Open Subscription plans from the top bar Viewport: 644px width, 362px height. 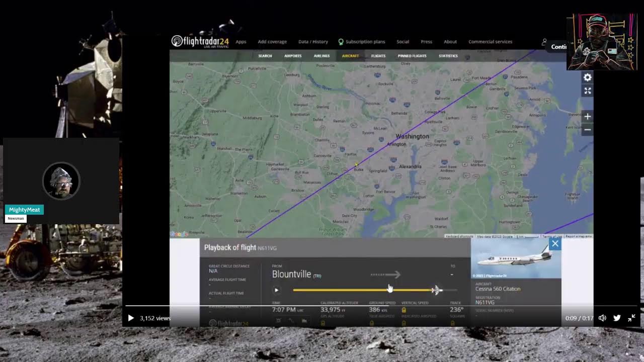click(365, 42)
